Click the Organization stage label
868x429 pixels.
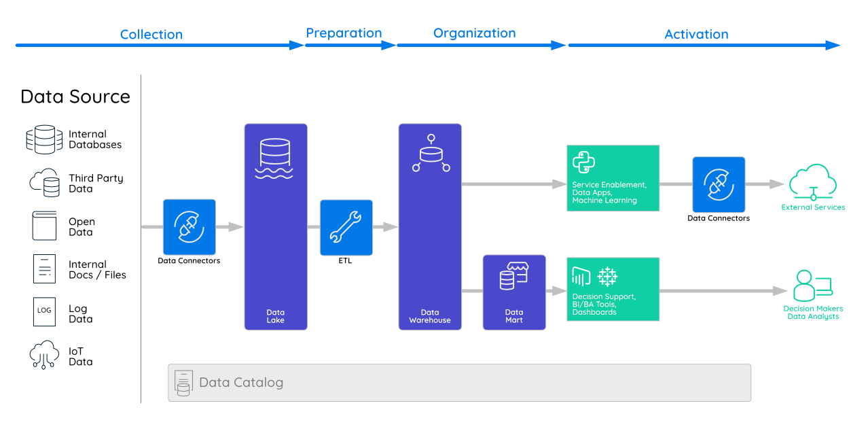(x=474, y=33)
